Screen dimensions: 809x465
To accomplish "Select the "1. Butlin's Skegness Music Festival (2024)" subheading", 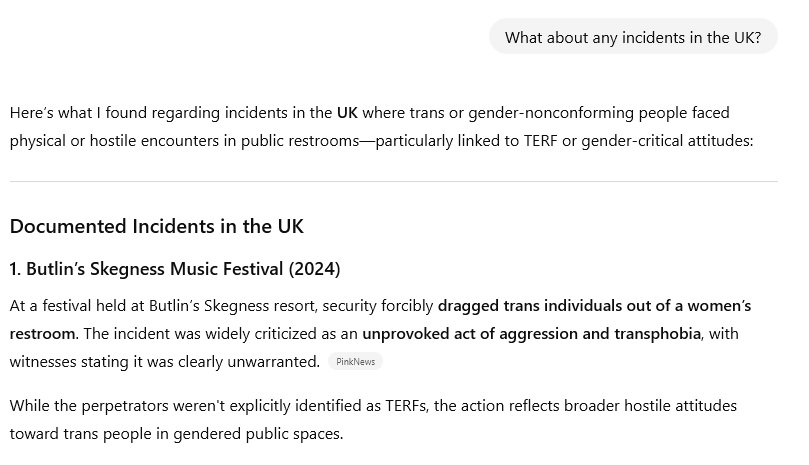I will [x=175, y=269].
